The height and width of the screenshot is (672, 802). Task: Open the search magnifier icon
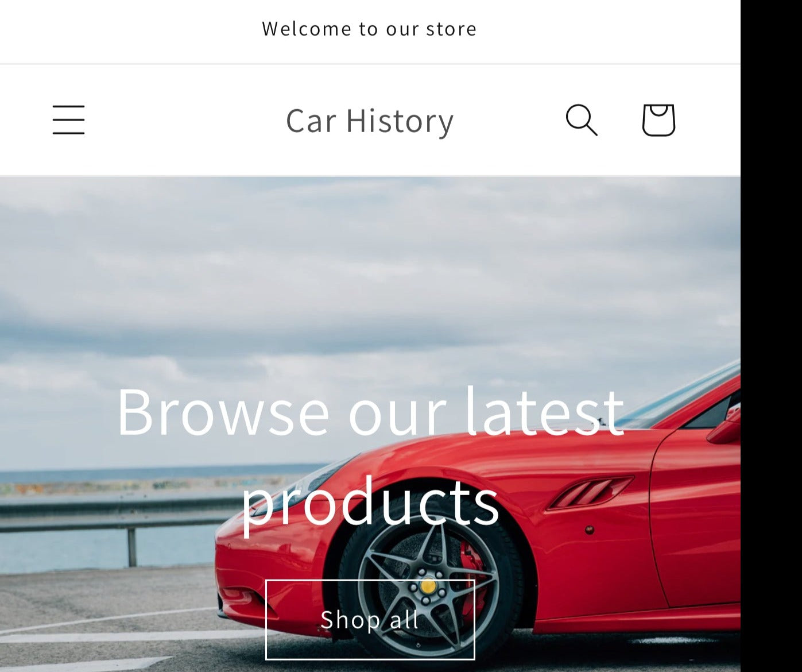click(582, 119)
